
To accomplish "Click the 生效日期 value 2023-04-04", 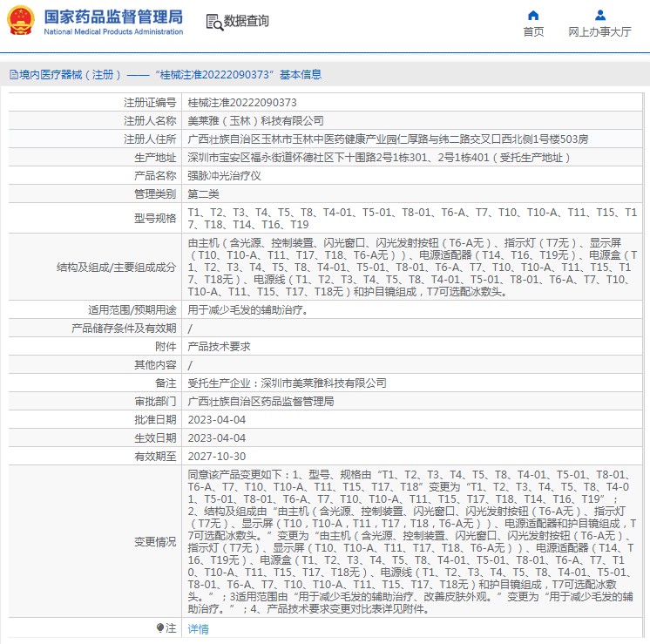I will tap(217, 438).
